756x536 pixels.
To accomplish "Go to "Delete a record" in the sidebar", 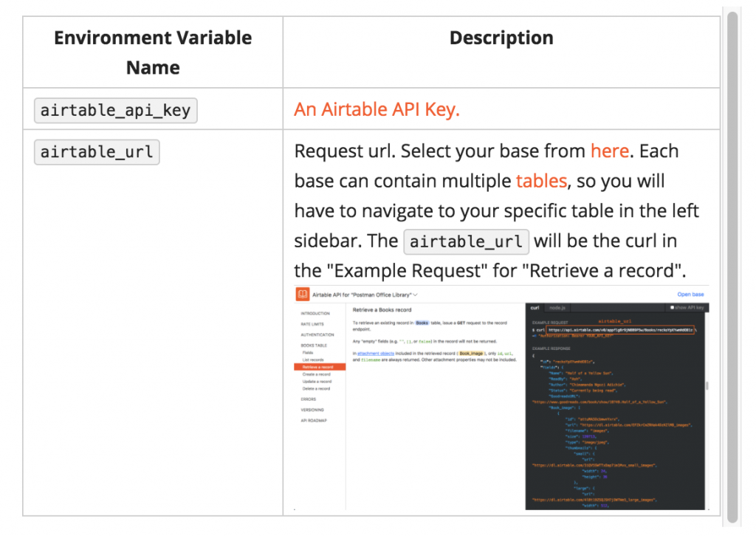I will click(x=317, y=388).
